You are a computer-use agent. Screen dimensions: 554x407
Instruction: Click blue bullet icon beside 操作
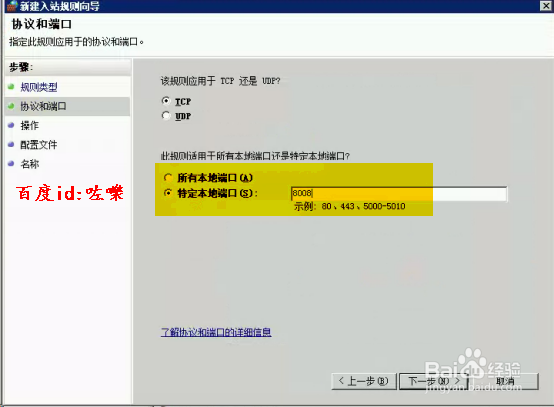coord(11,125)
